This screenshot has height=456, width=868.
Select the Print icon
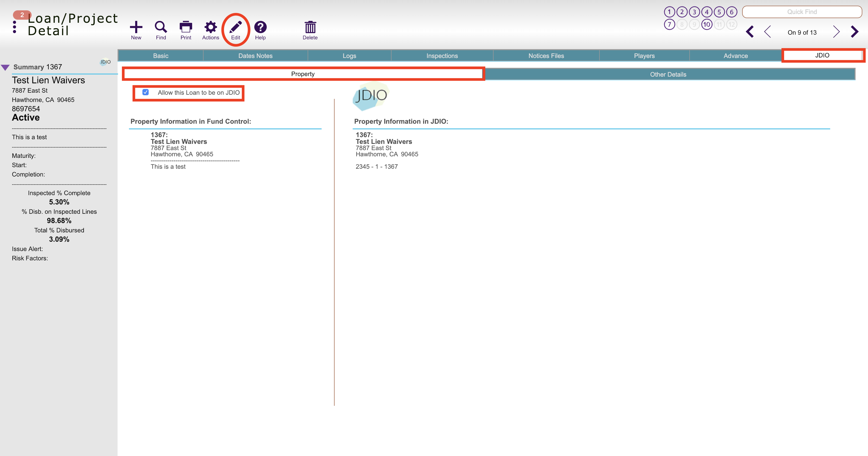[185, 27]
